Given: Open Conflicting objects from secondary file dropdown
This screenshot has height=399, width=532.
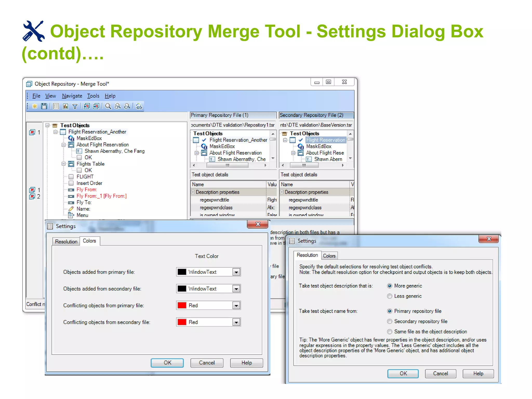Looking at the screenshot, I should (x=236, y=322).
